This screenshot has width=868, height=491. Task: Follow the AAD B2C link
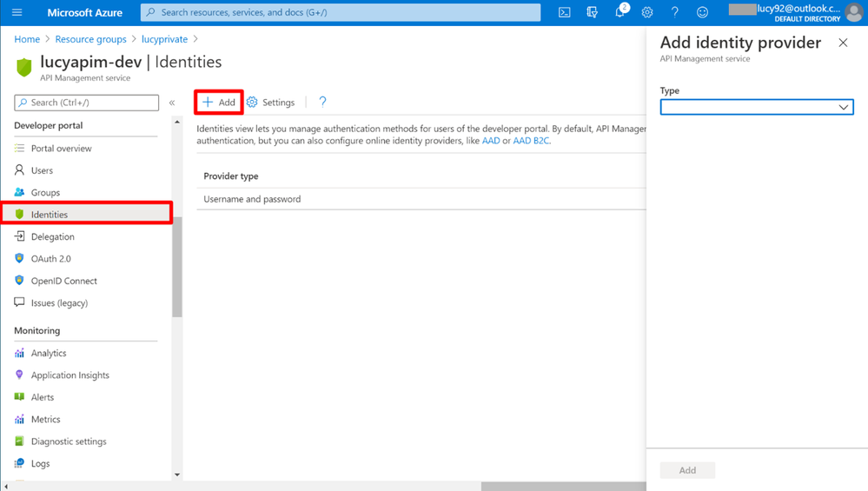click(531, 141)
